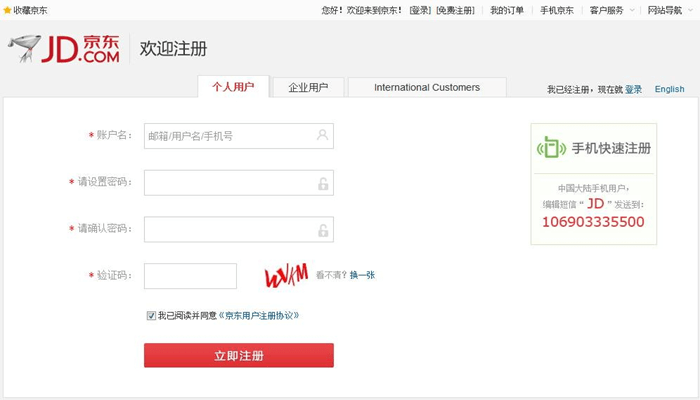Viewport: 700px width, 400px height.
Task: Toggle the user agreement checkbox
Action: point(151,315)
